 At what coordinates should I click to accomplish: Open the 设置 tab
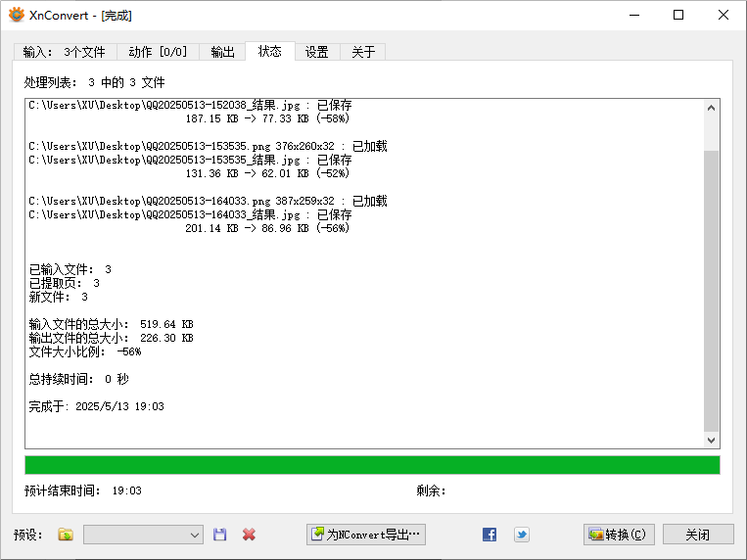[317, 52]
